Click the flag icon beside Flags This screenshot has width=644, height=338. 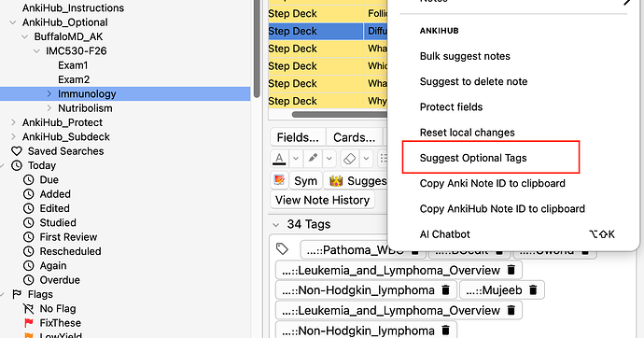pos(17,294)
